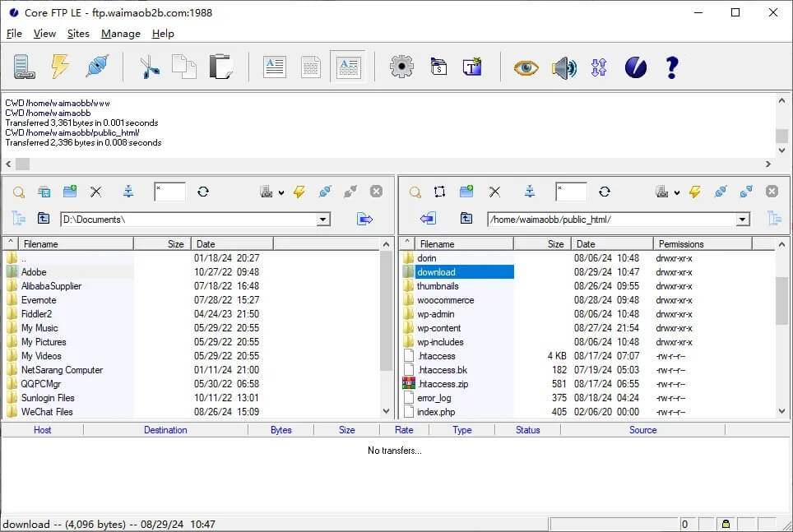Create new folder in remote pane

466,191
